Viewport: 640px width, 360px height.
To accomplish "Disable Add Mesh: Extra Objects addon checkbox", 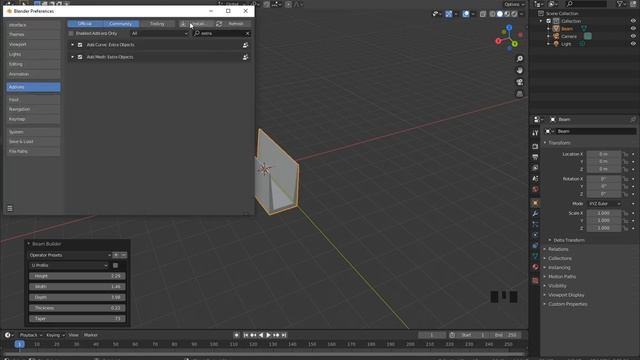I will point(80,57).
